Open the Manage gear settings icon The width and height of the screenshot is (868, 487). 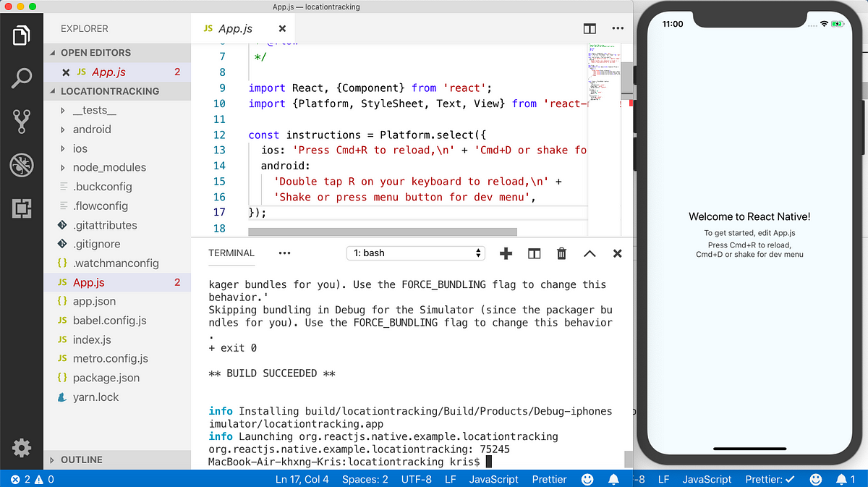tap(22, 448)
